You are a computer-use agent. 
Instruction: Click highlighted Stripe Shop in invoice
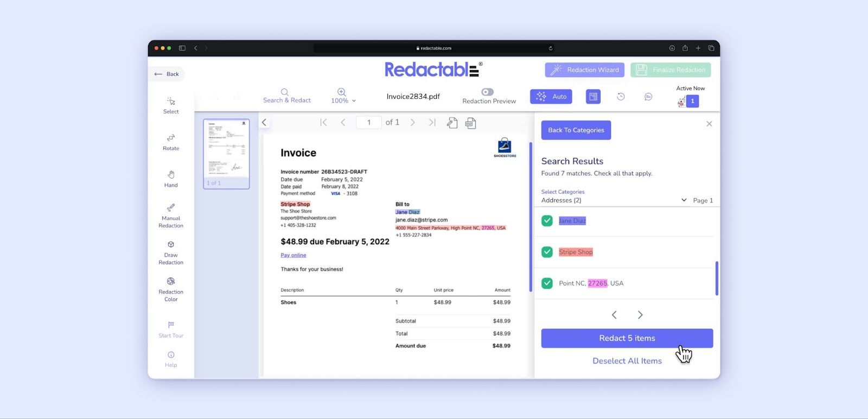click(295, 205)
